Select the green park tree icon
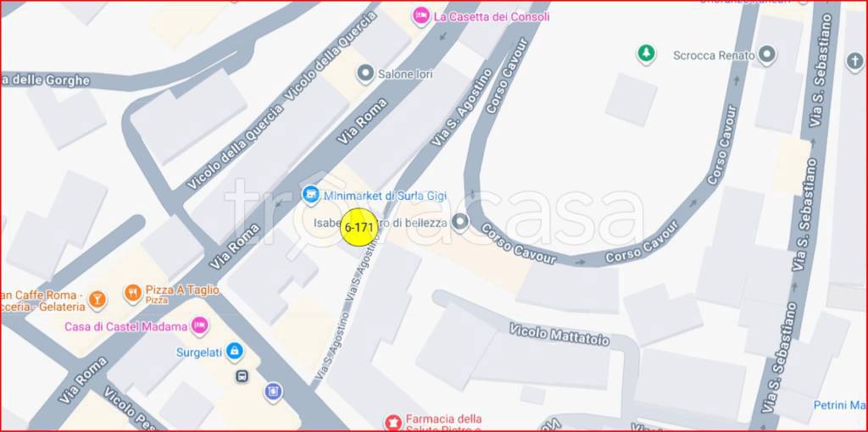Viewport: 868px width, 432px height. [x=645, y=53]
